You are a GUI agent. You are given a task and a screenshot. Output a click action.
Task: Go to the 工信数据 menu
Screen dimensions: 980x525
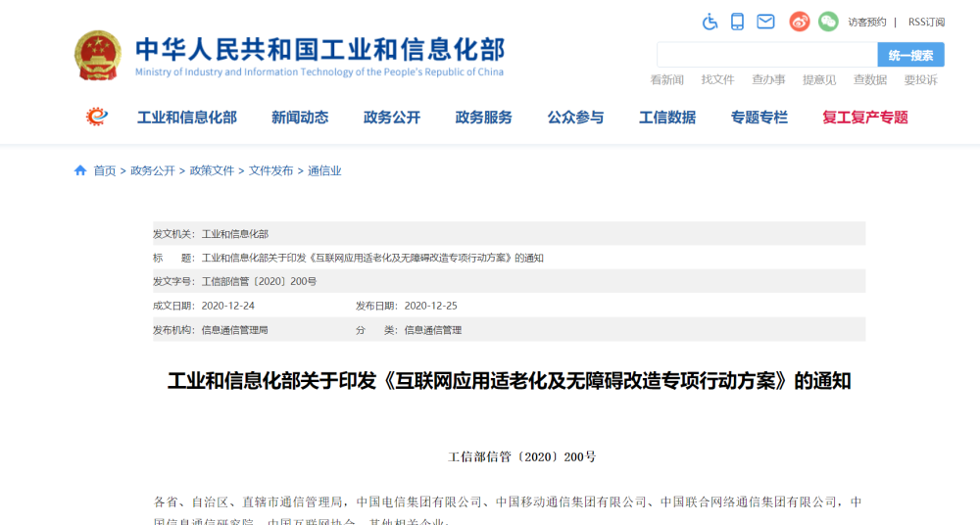coord(667,118)
